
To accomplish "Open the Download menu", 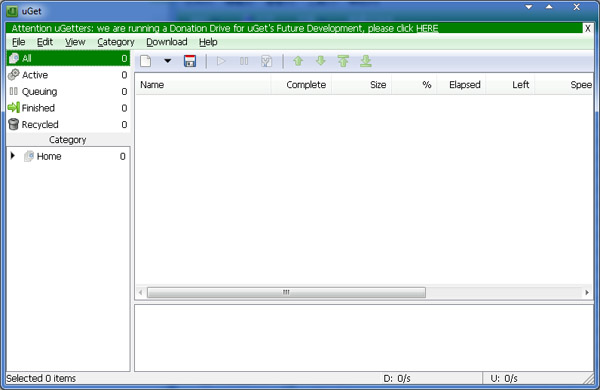I will coord(167,42).
